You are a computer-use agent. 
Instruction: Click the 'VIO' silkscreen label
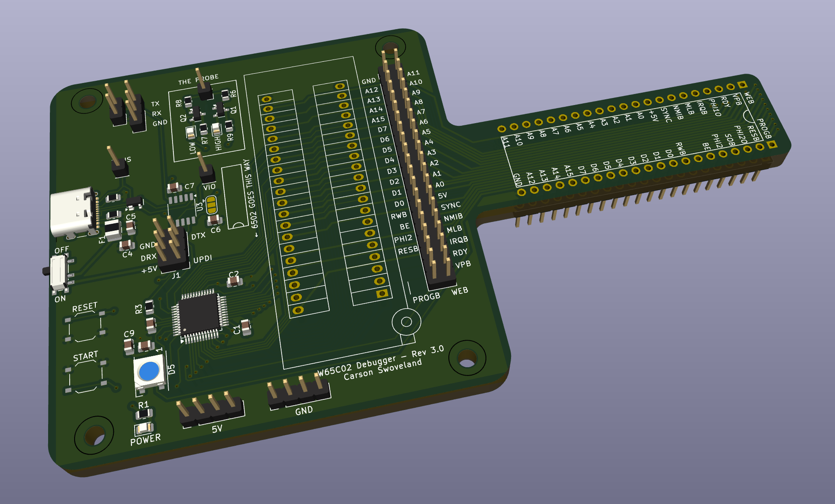tap(209, 187)
